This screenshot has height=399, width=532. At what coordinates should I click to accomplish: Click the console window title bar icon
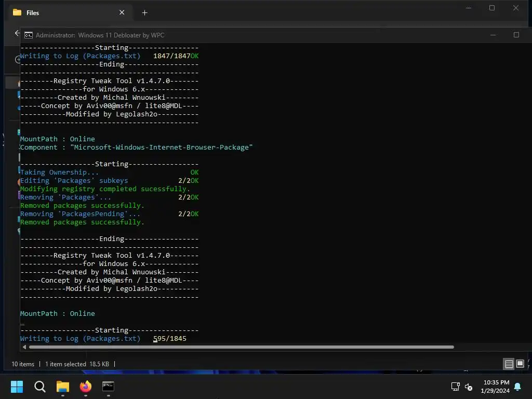click(x=29, y=35)
